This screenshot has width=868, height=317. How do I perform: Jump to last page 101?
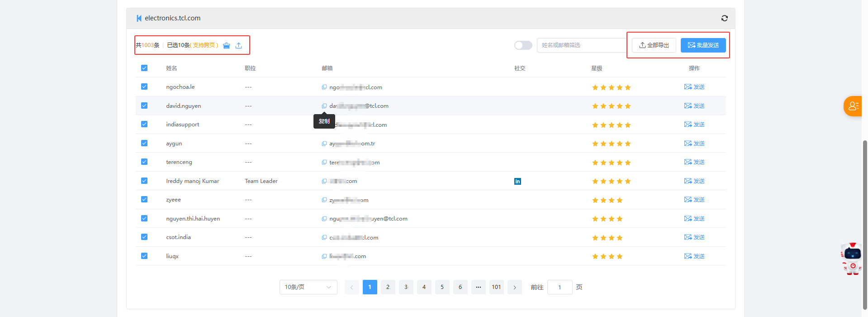[496, 287]
